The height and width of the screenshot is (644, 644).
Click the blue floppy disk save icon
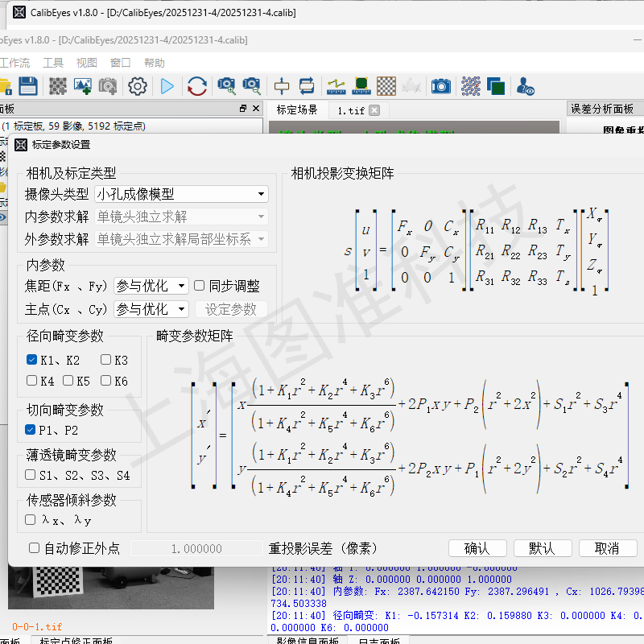click(28, 85)
